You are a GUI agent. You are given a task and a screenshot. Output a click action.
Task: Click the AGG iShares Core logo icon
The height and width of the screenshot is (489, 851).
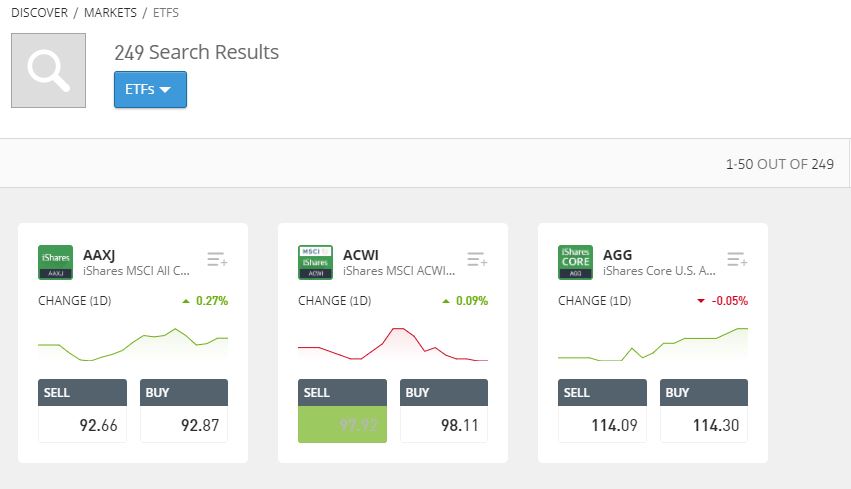click(575, 262)
